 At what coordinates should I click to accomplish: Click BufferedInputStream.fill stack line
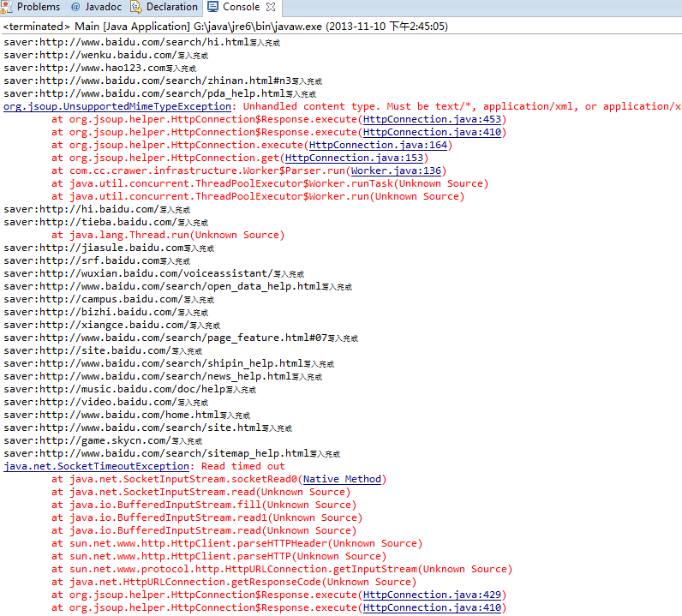[204, 505]
